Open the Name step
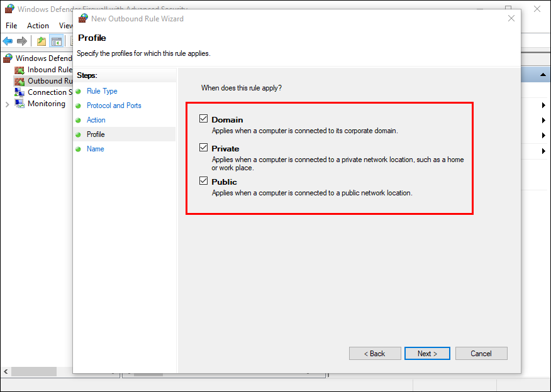The image size is (551, 392). pos(95,148)
